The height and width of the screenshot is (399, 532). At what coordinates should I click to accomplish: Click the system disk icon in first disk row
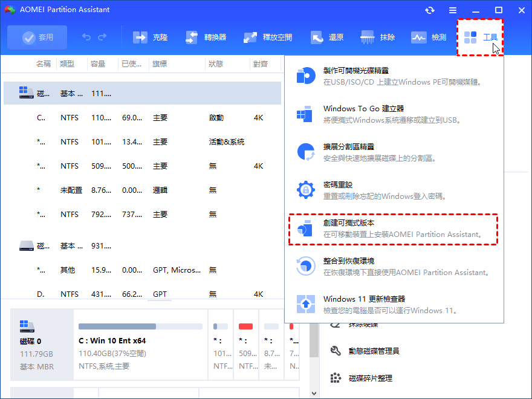click(26, 92)
